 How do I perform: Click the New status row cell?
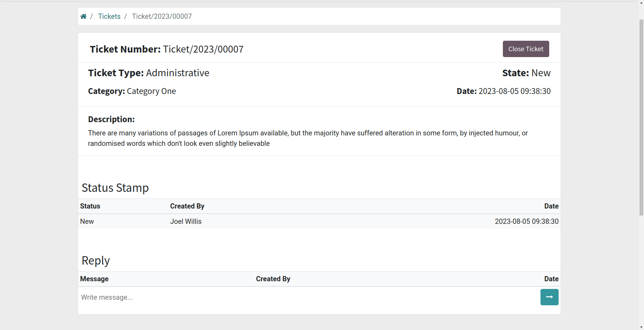pos(87,221)
